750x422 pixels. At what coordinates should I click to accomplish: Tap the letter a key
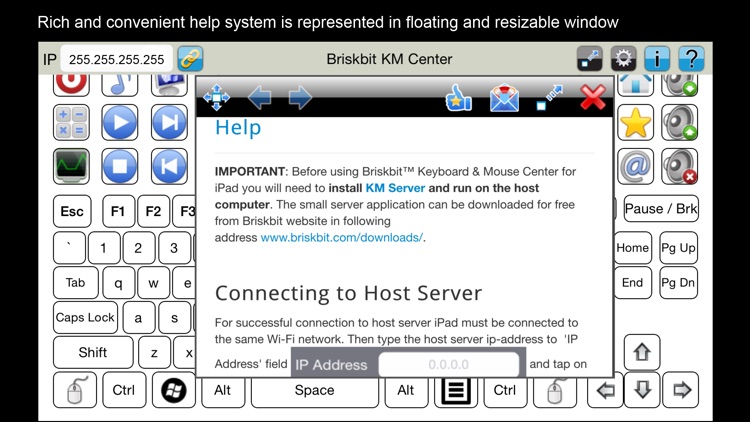[x=139, y=317]
